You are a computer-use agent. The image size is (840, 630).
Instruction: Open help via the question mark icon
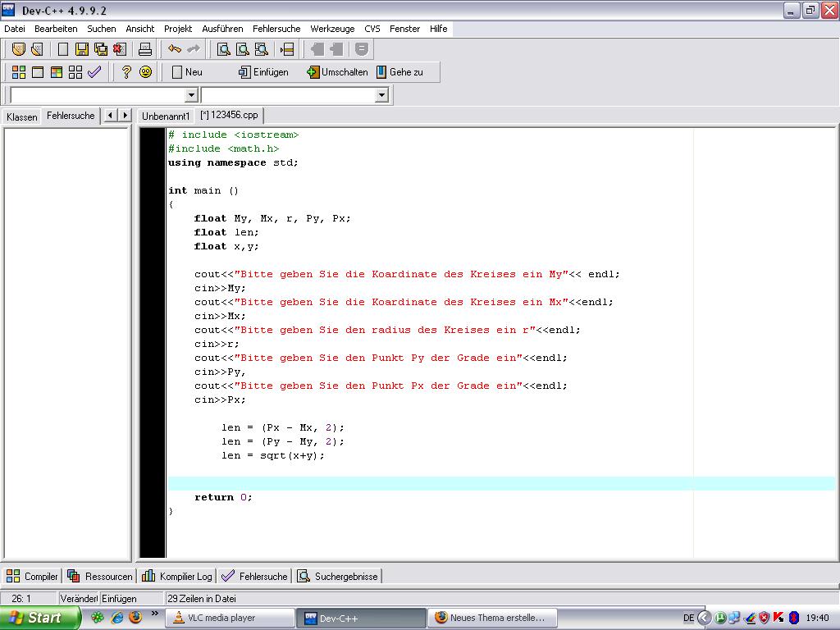[126, 72]
